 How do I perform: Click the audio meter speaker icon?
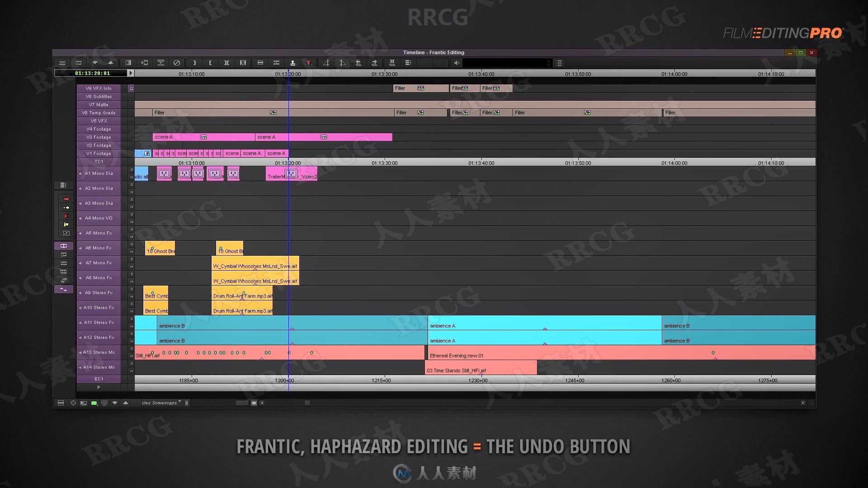457,63
